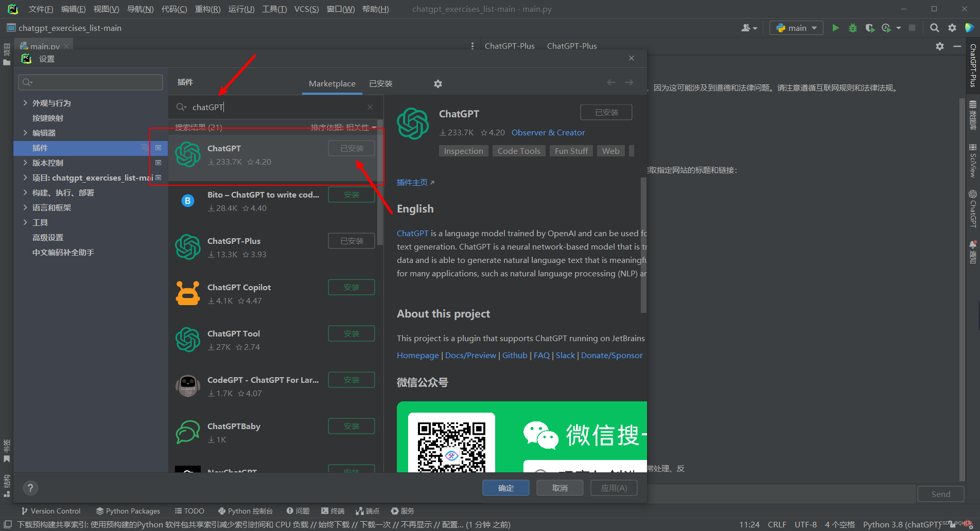Click the plugin description vertical scrollbar
980x531 pixels.
pos(643,245)
